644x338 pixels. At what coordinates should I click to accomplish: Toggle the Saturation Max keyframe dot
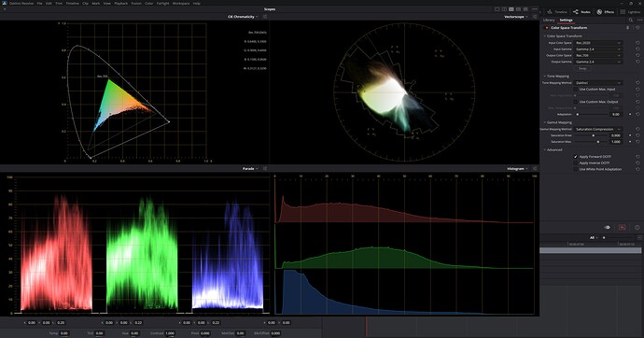click(630, 142)
